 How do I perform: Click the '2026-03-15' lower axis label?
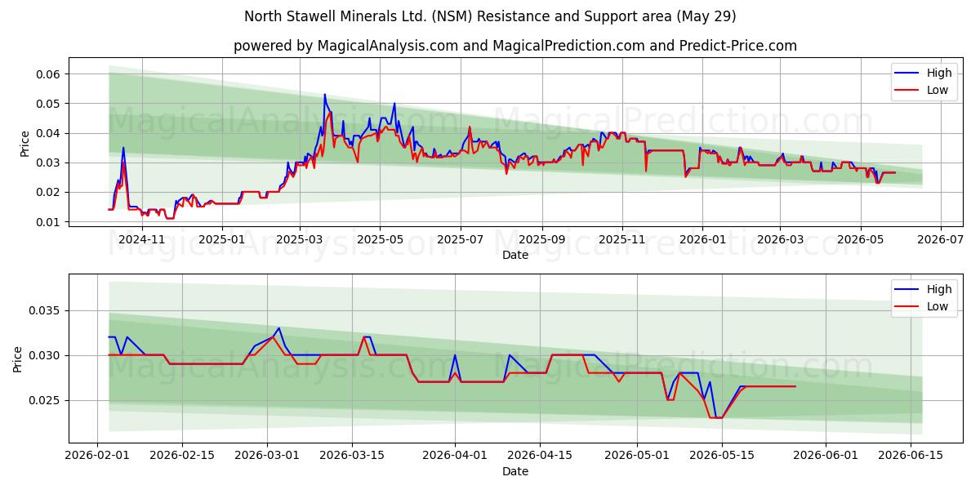click(x=352, y=457)
